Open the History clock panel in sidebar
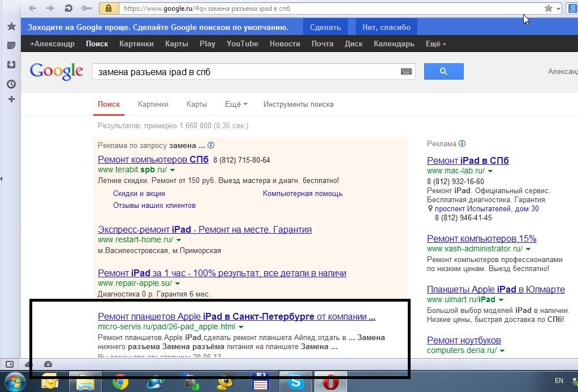 [11, 84]
